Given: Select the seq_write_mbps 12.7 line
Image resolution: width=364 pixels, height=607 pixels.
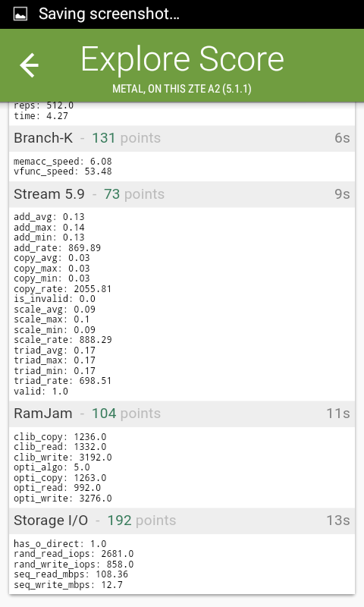Looking at the screenshot, I should (68, 585).
